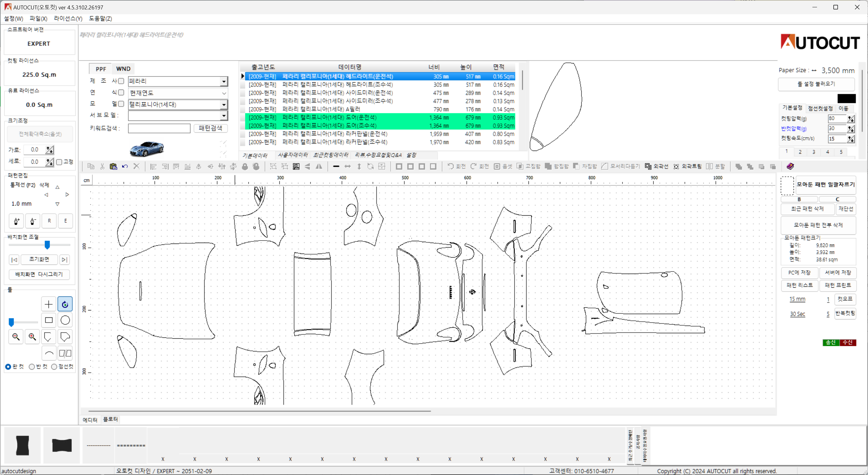868x475 pixels.
Task: Click the 배치화면 조절 layout slider
Action: point(47,245)
